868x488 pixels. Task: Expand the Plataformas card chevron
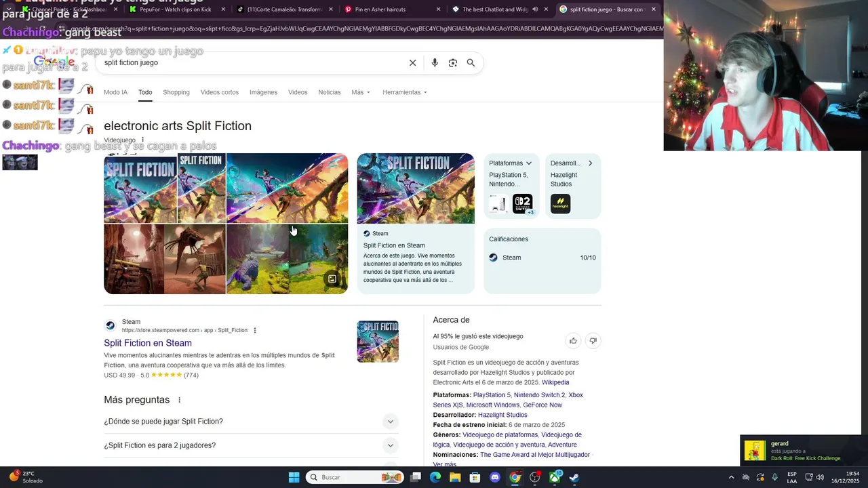(529, 163)
